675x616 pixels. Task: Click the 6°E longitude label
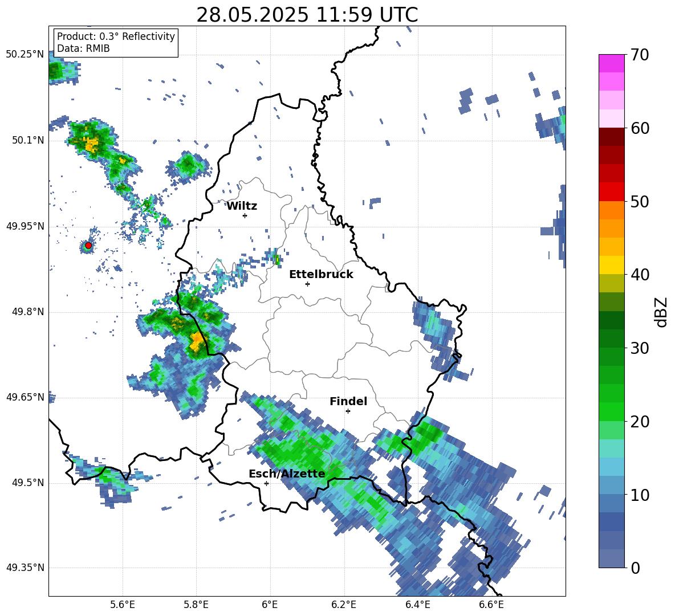270,605
